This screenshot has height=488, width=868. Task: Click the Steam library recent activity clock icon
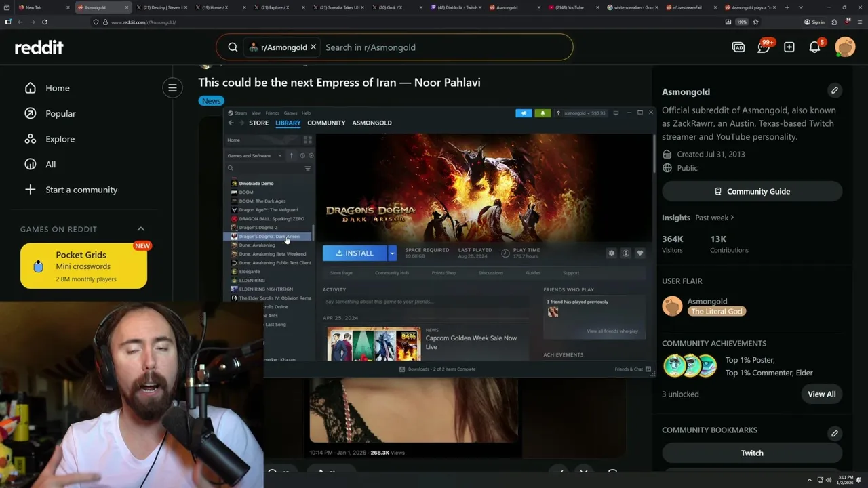pos(302,156)
